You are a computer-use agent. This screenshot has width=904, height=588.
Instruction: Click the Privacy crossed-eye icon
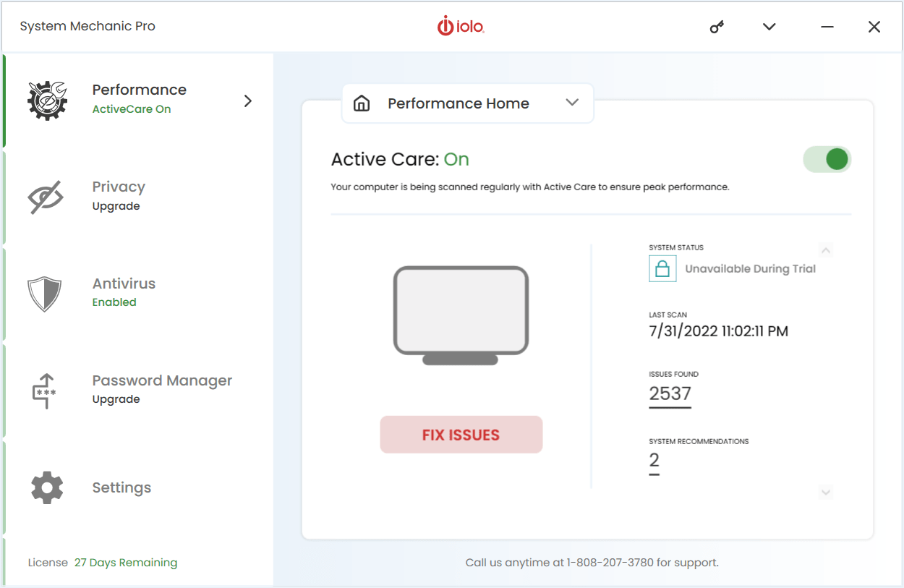click(46, 197)
